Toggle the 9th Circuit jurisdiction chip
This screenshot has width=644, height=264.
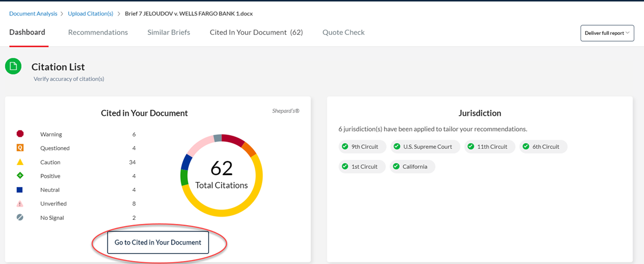pyautogui.click(x=363, y=147)
